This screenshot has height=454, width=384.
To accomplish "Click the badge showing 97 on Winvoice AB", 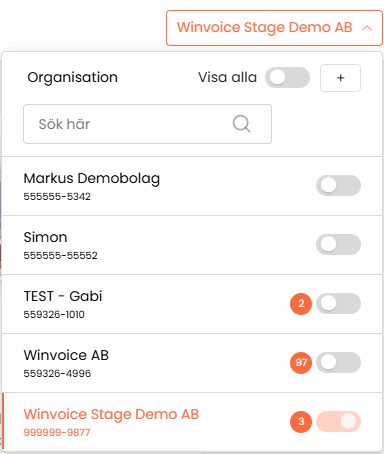I will pyautogui.click(x=301, y=363).
